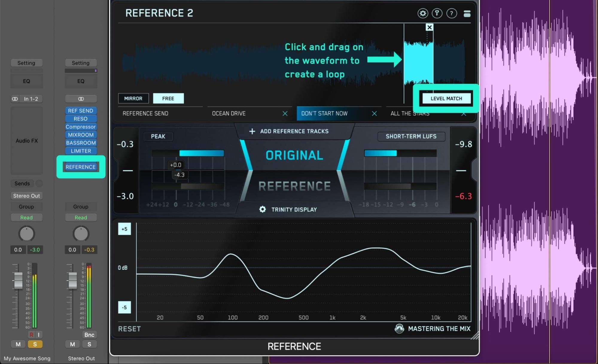
Task: Toggle input monitoring I button
Action: point(39,335)
